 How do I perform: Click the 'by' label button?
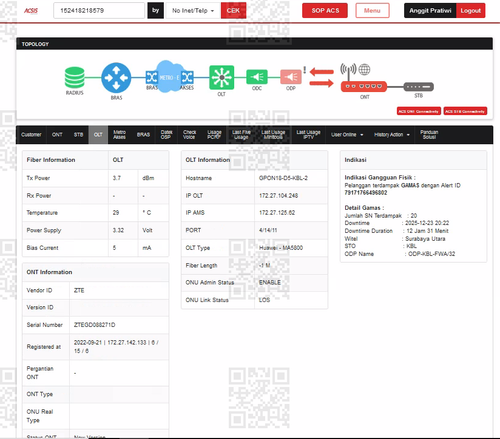pos(156,11)
